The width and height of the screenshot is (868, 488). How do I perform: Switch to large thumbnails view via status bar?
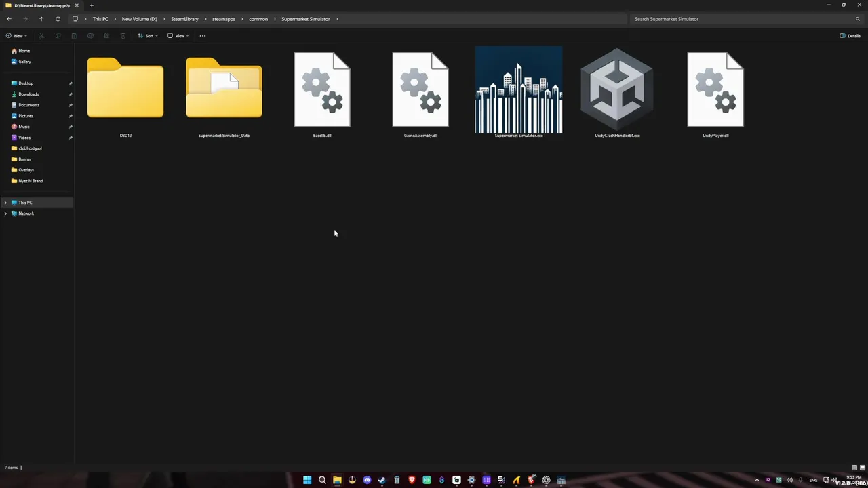coord(863,468)
